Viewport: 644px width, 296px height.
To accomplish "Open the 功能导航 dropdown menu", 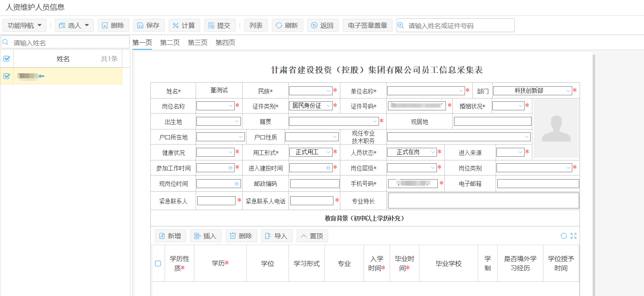I will coord(24,25).
